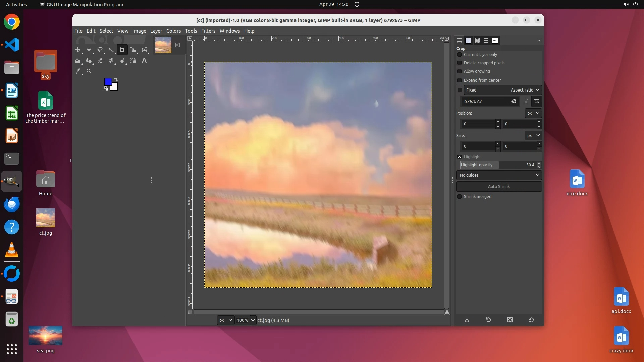Click the Auto Shrink button
This screenshot has height=362, width=644.
499,186
